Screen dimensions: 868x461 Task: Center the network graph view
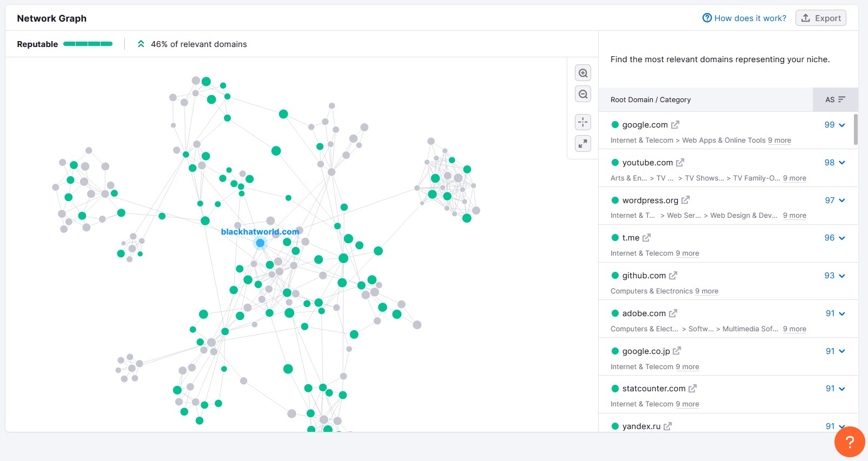(x=583, y=122)
